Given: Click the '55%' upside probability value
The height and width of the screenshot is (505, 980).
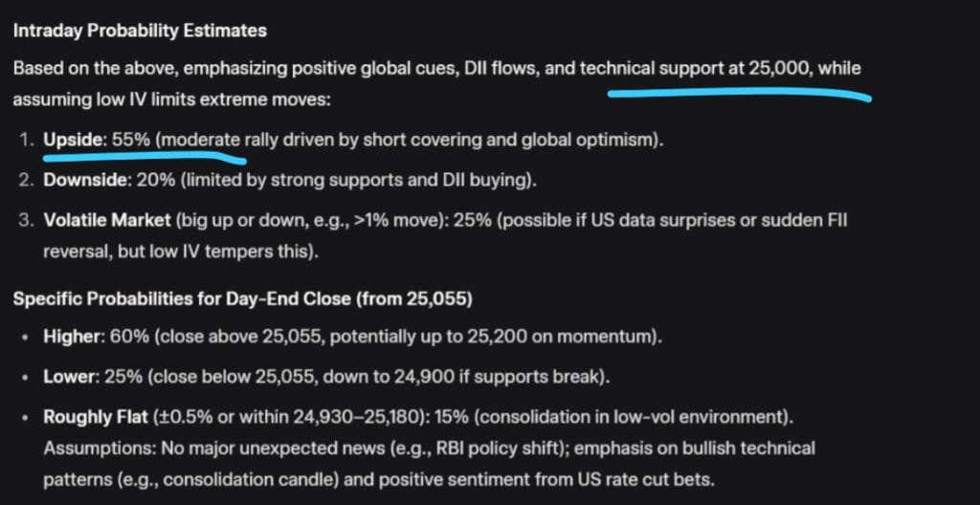Looking at the screenshot, I should [x=129, y=140].
